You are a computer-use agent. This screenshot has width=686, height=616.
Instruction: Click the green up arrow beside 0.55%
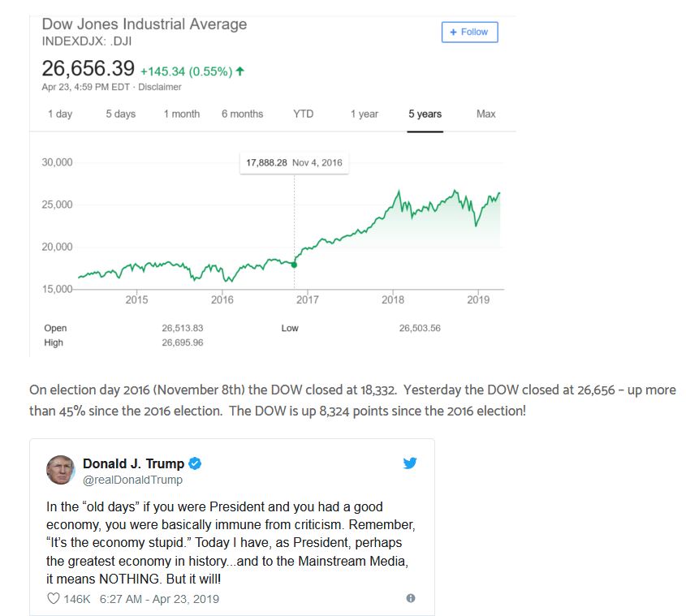[x=239, y=71]
